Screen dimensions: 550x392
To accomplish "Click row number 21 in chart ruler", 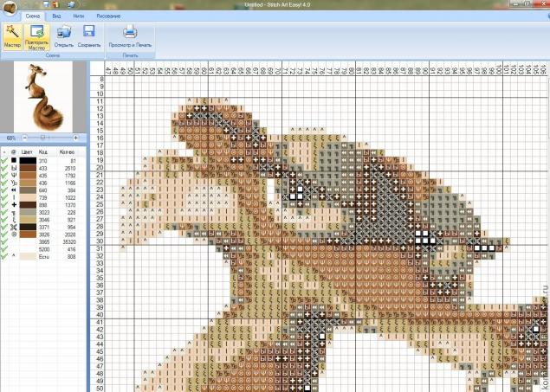I will pyautogui.click(x=100, y=175).
